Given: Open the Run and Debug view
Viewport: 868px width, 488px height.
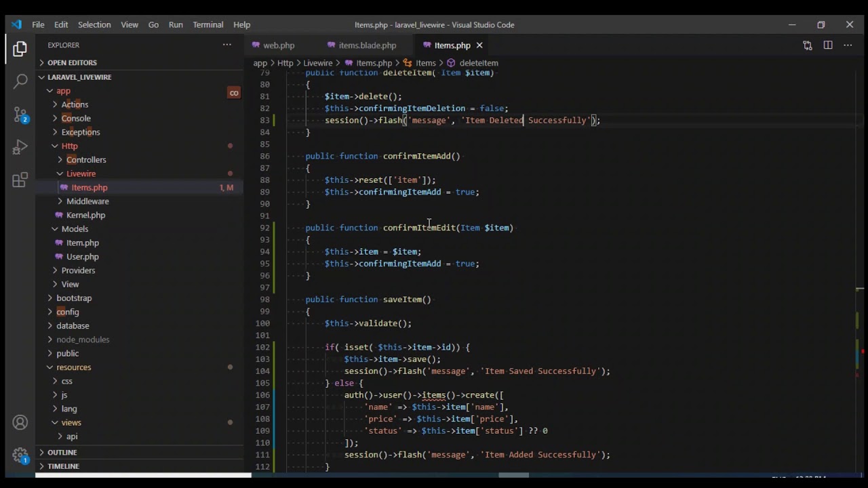Looking at the screenshot, I should [20, 147].
